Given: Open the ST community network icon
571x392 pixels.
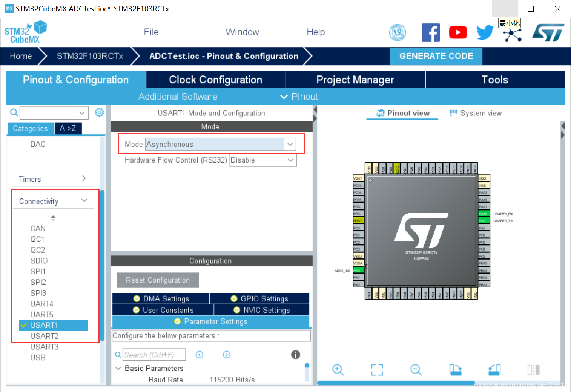Looking at the screenshot, I should [x=512, y=35].
